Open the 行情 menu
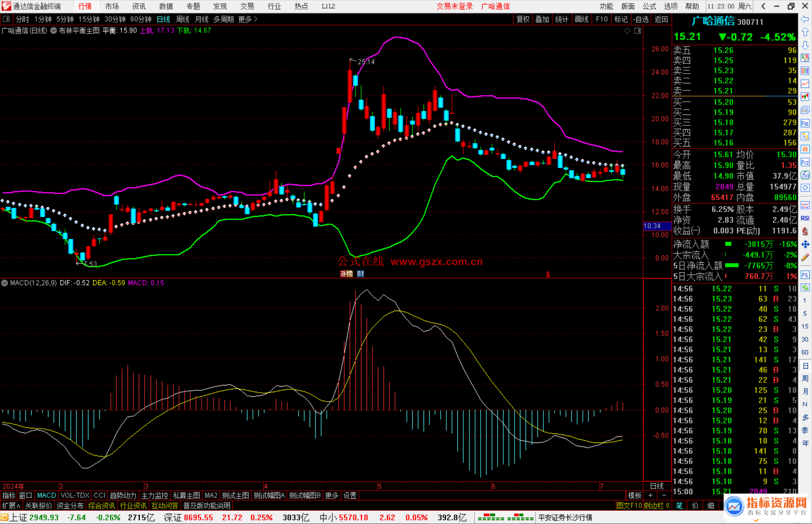The image size is (812, 524). point(85,6)
